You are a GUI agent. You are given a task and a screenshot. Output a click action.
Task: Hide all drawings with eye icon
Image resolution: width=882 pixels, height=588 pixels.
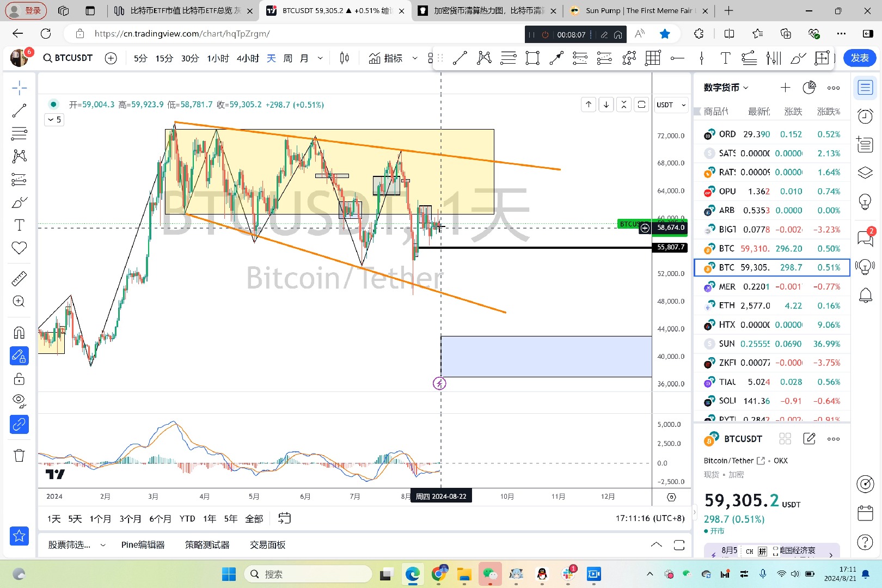point(19,401)
